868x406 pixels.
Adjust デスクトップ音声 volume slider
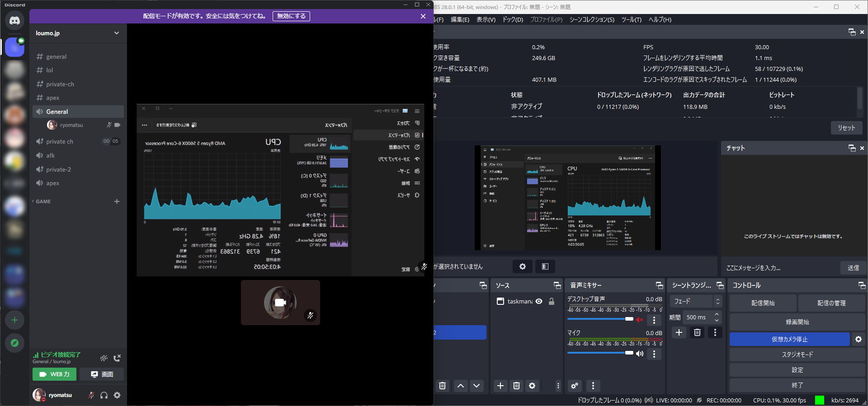[600, 319]
